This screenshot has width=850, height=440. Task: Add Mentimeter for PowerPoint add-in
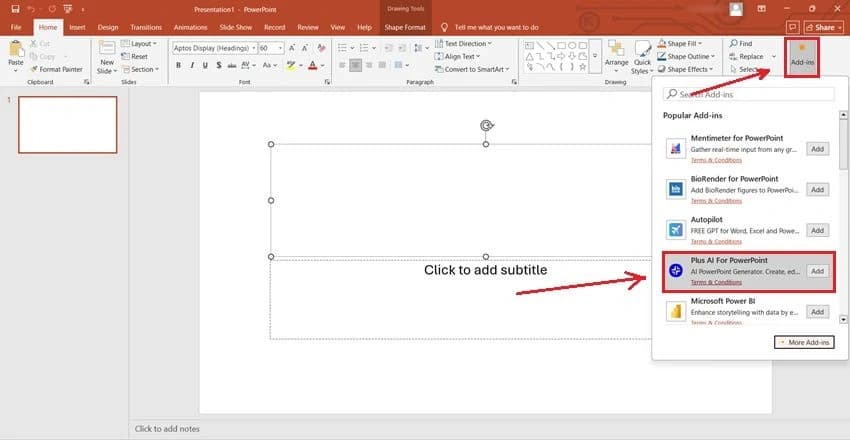pos(817,149)
